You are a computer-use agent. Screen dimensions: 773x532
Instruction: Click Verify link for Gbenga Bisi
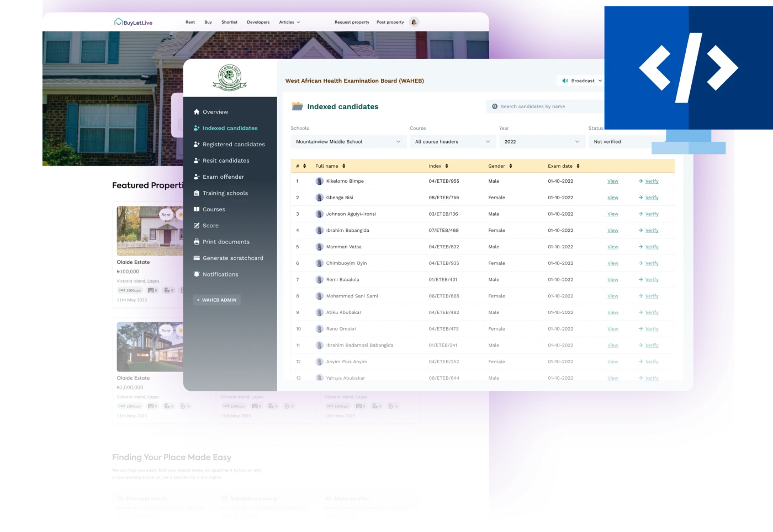point(652,198)
